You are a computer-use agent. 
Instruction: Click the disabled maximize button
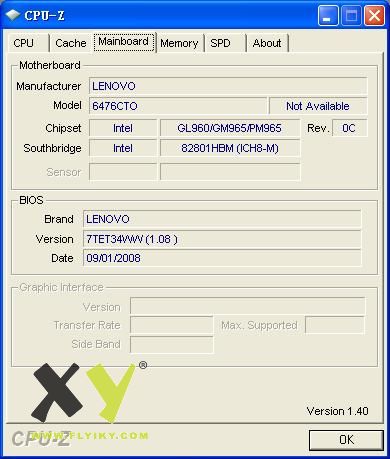351,16
